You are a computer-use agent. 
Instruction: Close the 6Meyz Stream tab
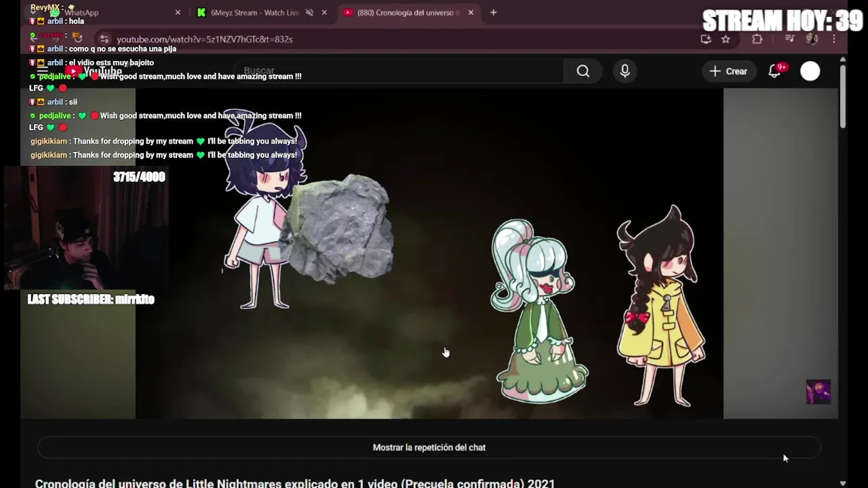[324, 12]
